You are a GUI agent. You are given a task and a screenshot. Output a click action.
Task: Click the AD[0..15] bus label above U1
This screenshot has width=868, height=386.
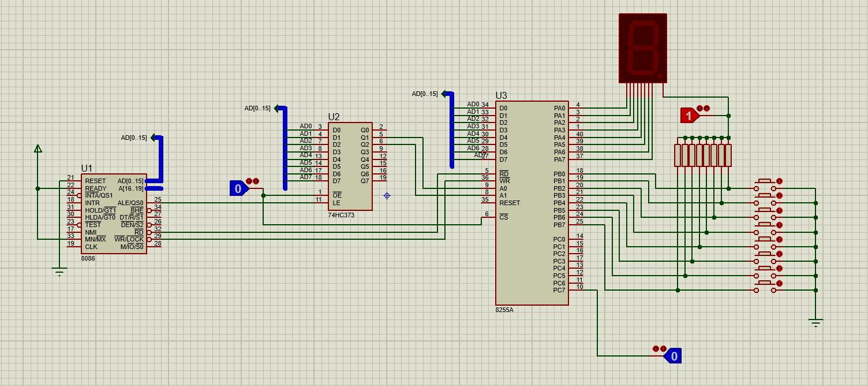pyautogui.click(x=134, y=138)
